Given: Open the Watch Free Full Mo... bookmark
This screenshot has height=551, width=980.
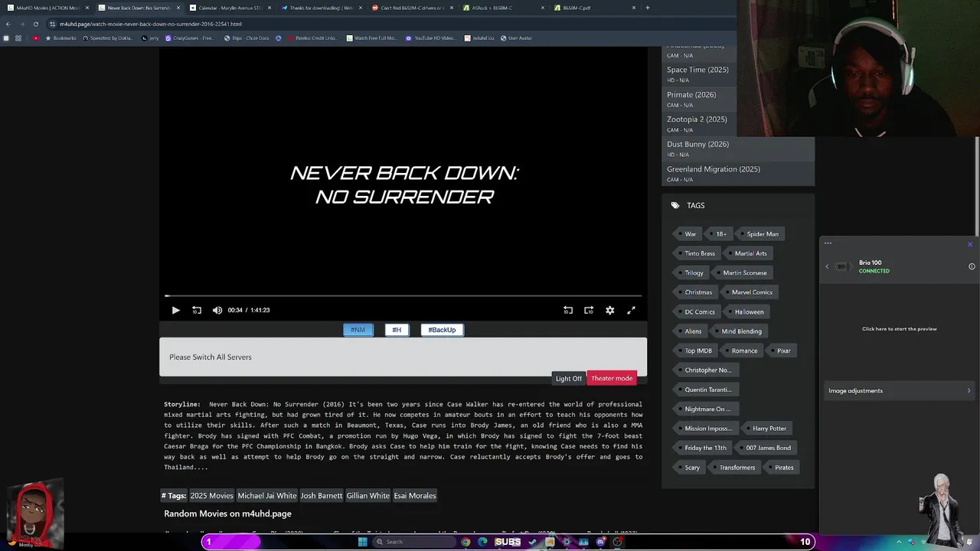Looking at the screenshot, I should [x=371, y=38].
